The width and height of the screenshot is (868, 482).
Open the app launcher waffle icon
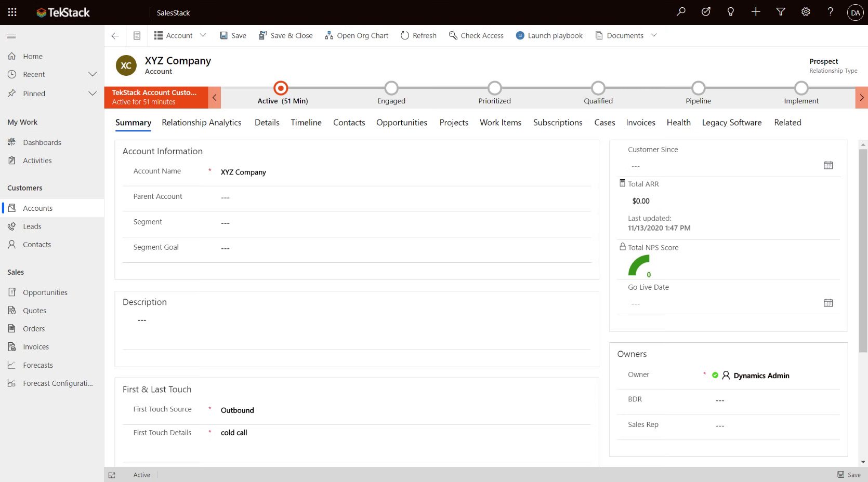12,12
